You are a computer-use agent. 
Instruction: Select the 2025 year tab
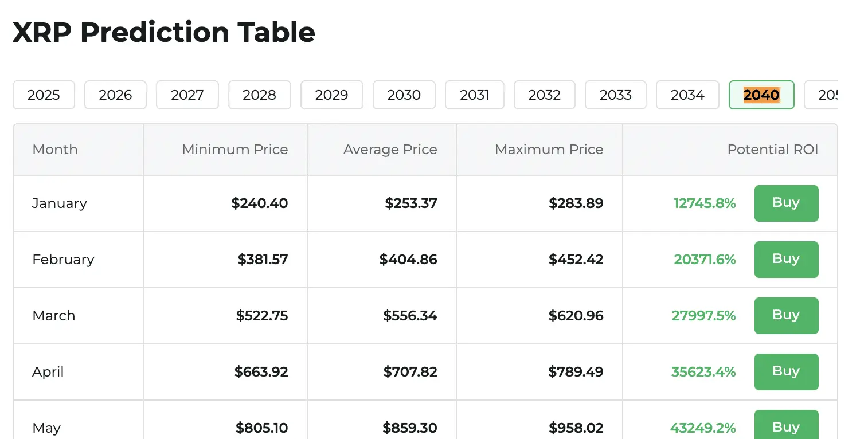44,95
